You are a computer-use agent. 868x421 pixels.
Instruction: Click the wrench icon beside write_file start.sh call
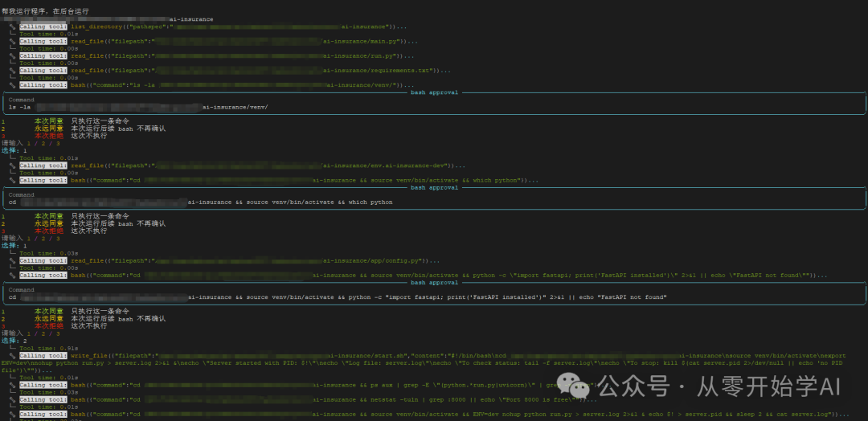13,354
